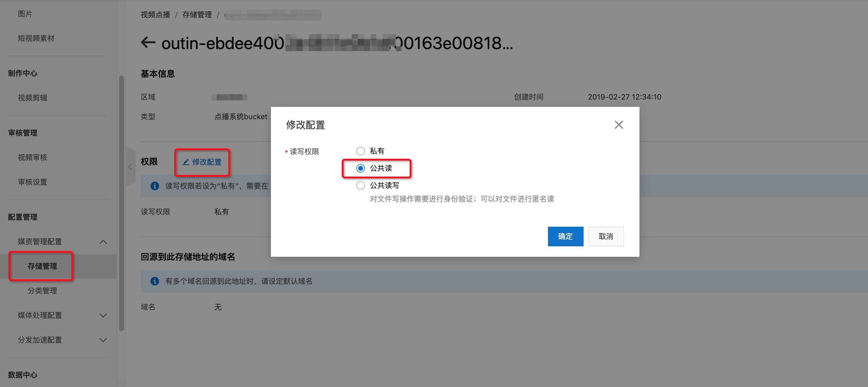This screenshot has height=387, width=868.
Task: Close the 修改配置 dialog with X
Action: [x=619, y=125]
